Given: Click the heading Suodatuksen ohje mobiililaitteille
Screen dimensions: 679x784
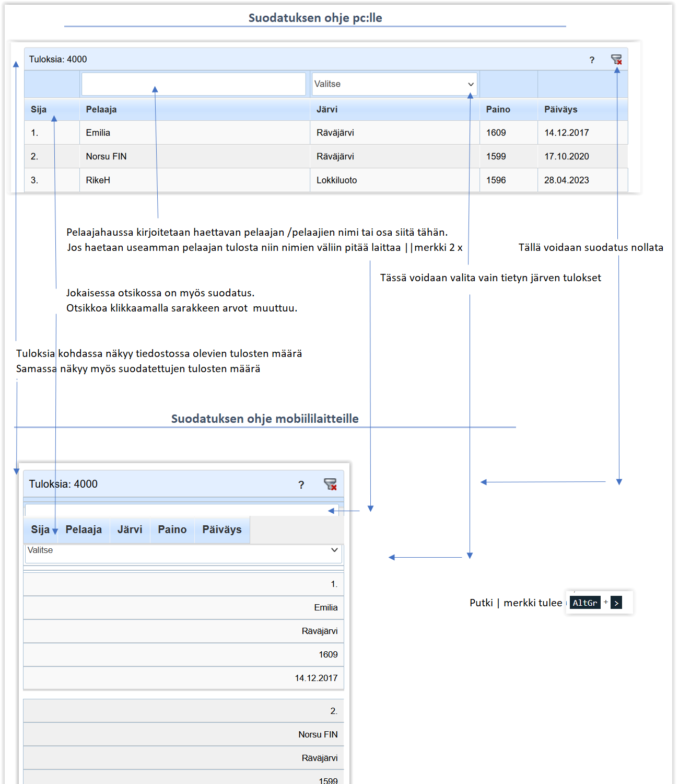Looking at the screenshot, I should 265,419.
